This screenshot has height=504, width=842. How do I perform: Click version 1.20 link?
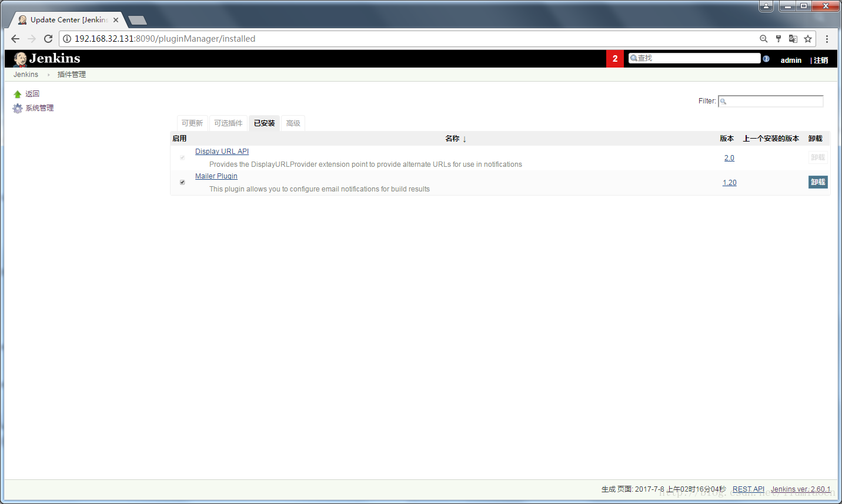pyautogui.click(x=730, y=183)
